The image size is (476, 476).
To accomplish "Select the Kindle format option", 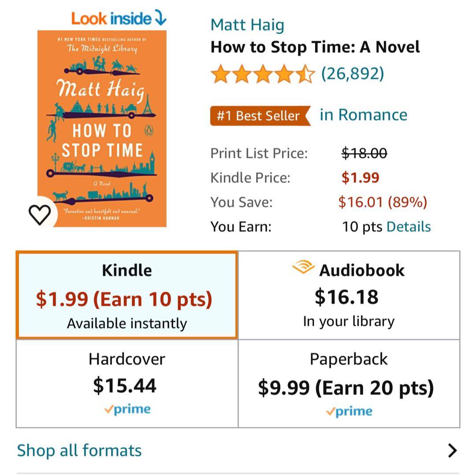I will pos(127,295).
